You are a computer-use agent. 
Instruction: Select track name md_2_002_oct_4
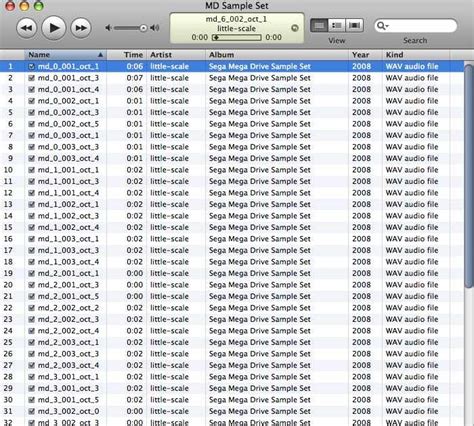[x=68, y=331]
